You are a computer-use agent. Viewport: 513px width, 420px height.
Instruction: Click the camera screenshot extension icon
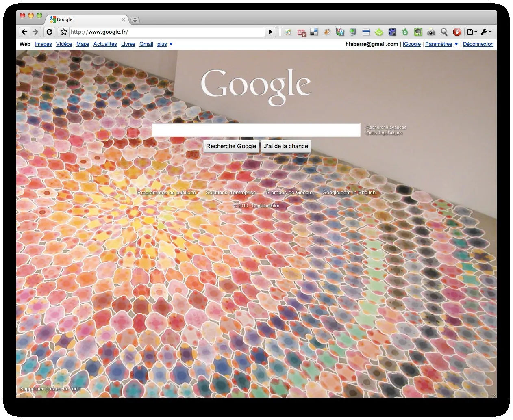point(431,32)
